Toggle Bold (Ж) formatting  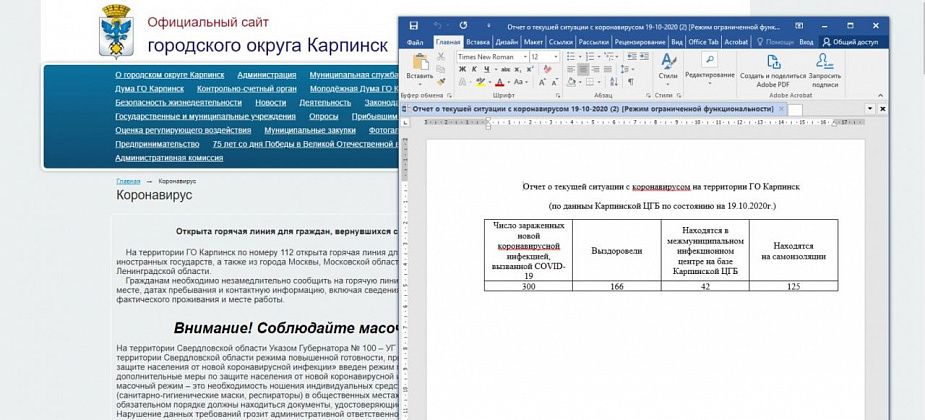pyautogui.click(x=462, y=69)
